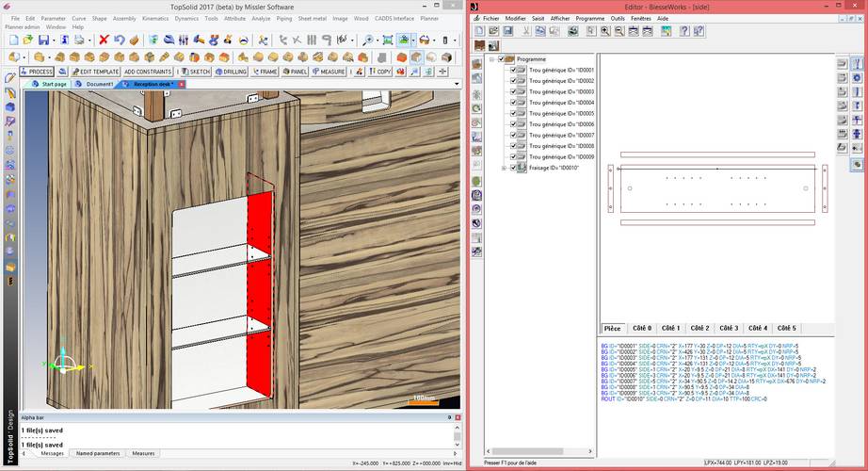The width and height of the screenshot is (868, 471).
Task: Click the print icon in BiesseWorks toolbar
Action: [572, 31]
